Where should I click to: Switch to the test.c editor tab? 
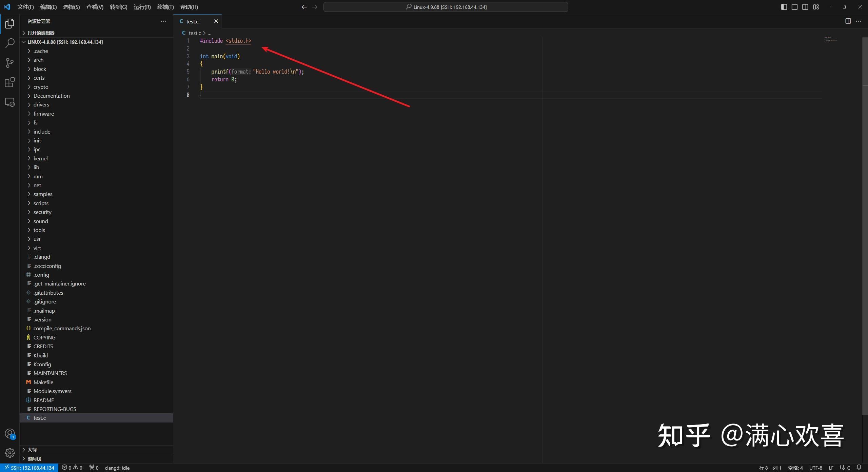[x=192, y=21]
